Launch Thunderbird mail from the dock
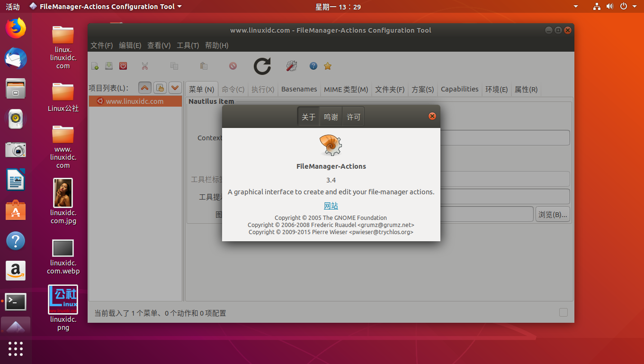The image size is (644, 364). [x=16, y=59]
